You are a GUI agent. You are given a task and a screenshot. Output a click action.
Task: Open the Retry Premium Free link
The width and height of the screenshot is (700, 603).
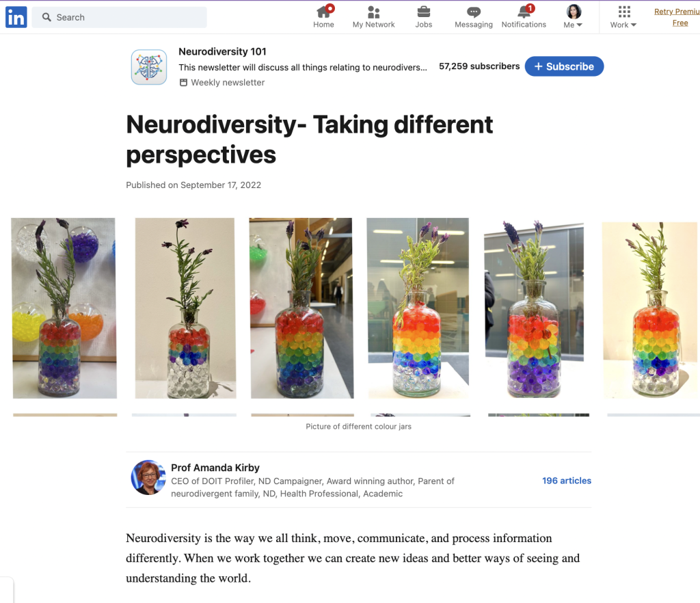click(x=677, y=17)
